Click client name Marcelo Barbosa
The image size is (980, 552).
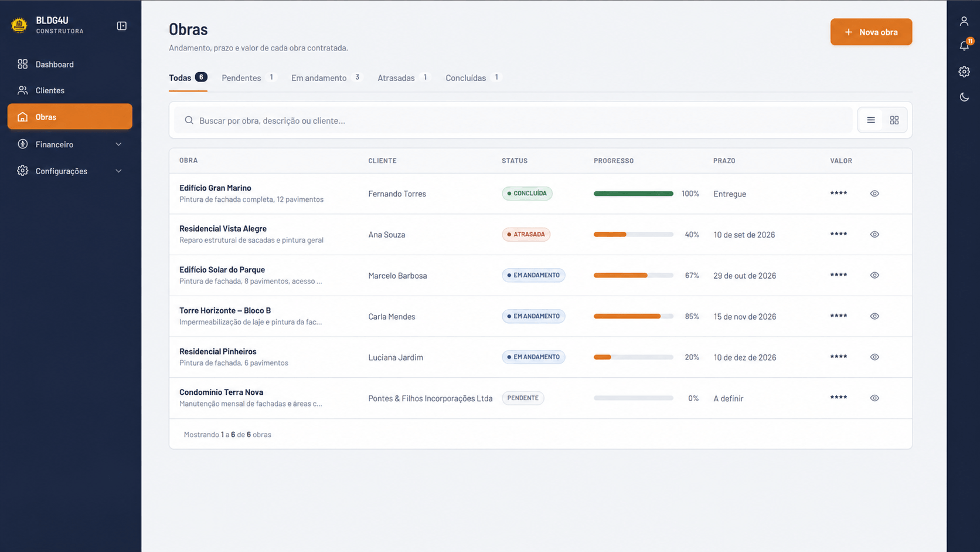coord(397,276)
